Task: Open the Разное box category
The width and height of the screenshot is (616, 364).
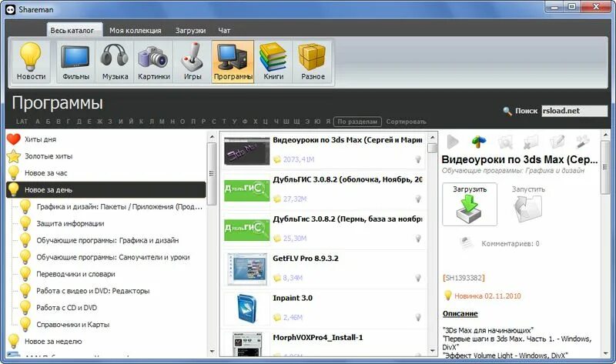Action: point(313,62)
